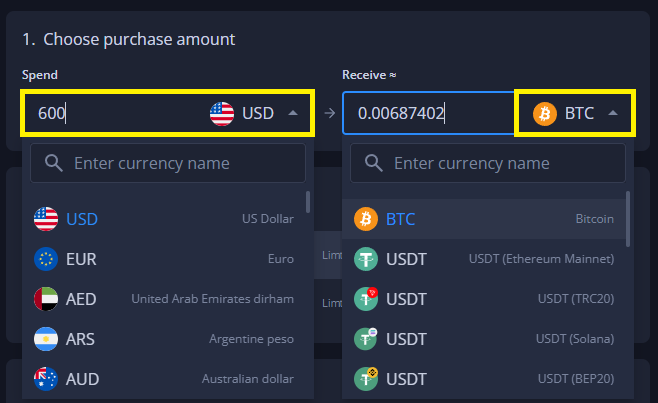Screen dimensions: 658x403
Task: Click the Argentina flag icon
Action: (x=46, y=339)
